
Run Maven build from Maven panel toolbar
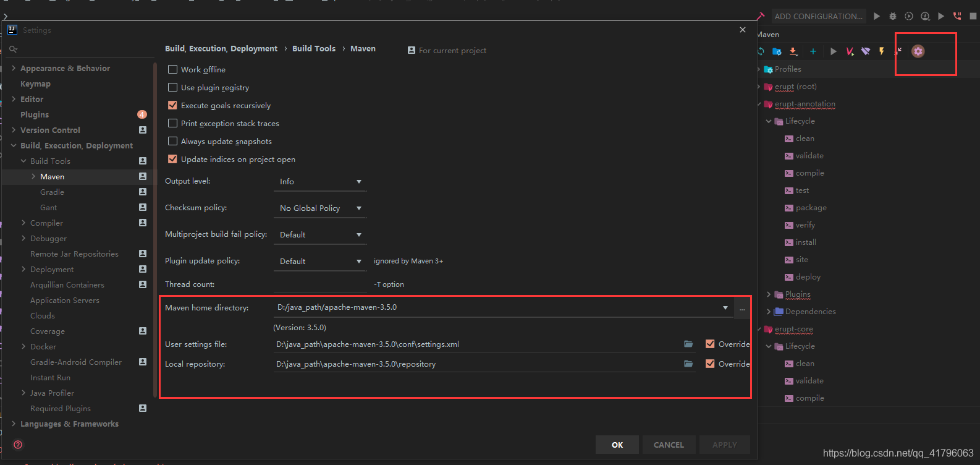833,51
